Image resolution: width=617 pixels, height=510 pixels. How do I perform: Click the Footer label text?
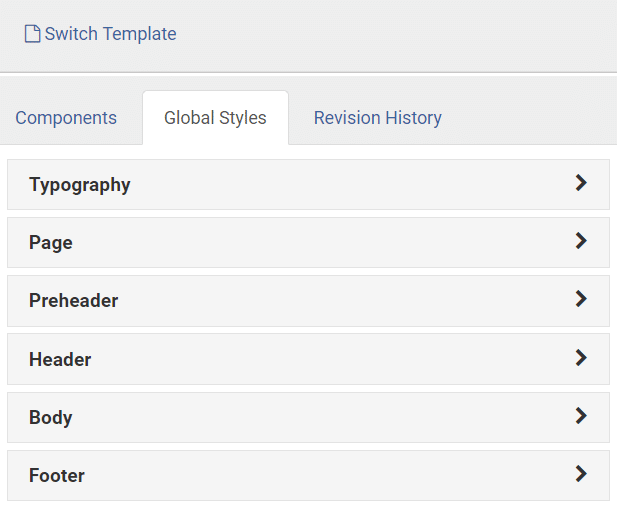[57, 475]
